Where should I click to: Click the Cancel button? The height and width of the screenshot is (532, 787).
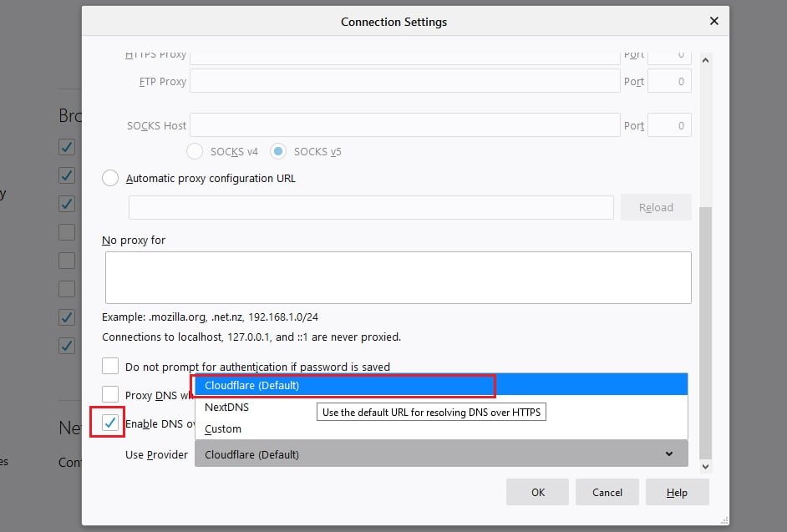tap(607, 492)
